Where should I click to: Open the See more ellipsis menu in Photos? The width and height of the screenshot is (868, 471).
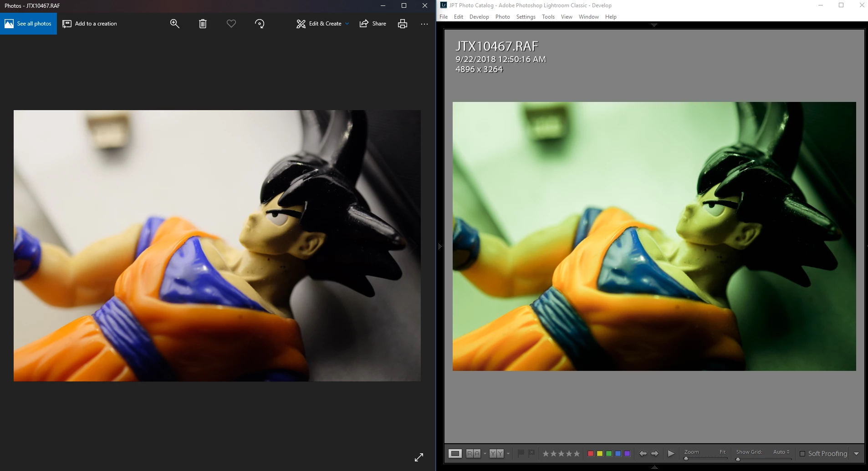pos(424,24)
